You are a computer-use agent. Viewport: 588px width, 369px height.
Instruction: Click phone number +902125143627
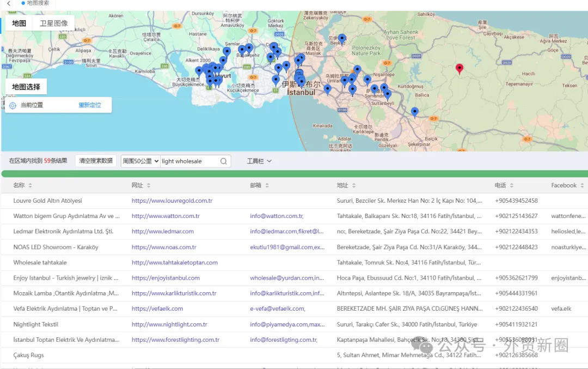516,216
